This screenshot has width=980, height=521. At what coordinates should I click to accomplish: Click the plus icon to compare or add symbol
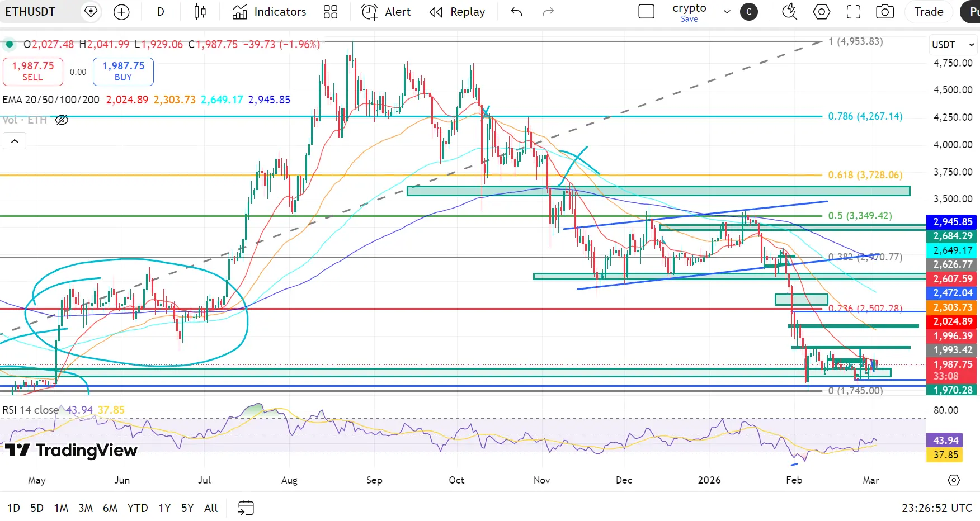(121, 12)
